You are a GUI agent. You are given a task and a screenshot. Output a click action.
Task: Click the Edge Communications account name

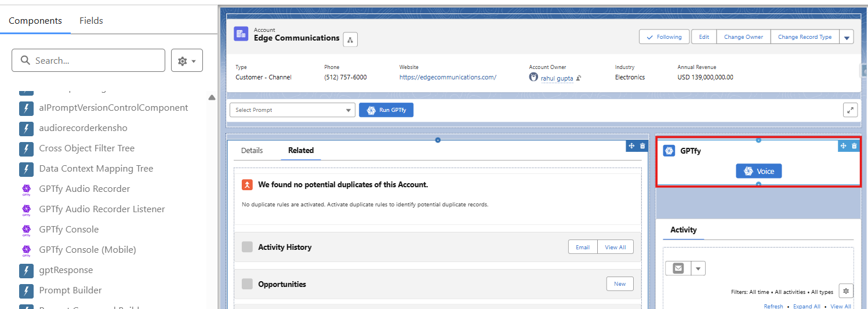pos(297,38)
